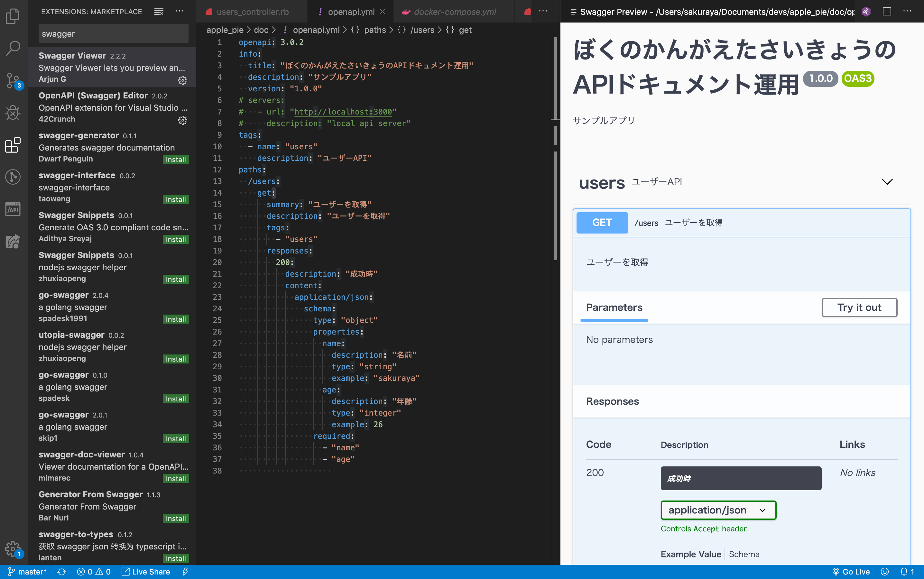
Task: Open the application/json media type dropdown
Action: 718,510
